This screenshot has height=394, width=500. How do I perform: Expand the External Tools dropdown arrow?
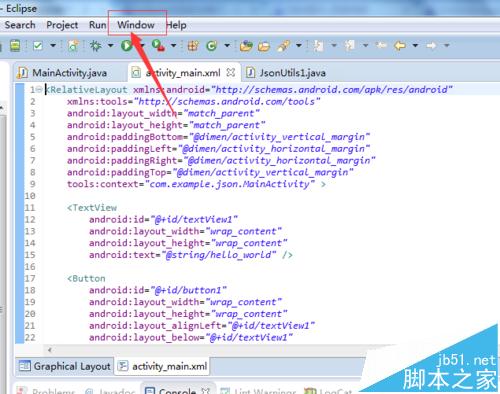tap(173, 45)
